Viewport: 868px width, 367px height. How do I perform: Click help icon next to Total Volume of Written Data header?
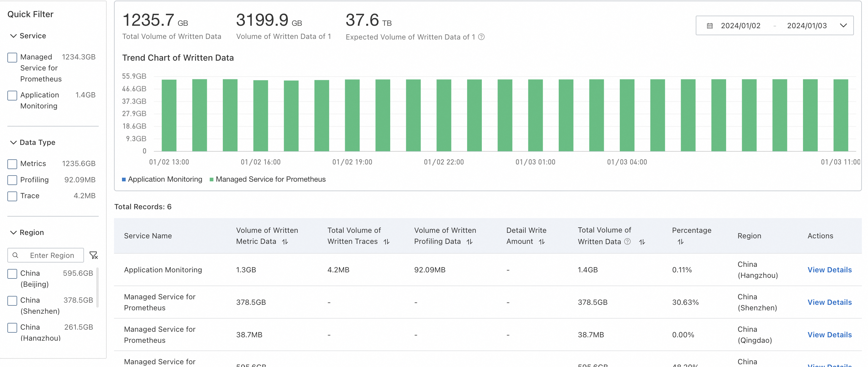[627, 241]
